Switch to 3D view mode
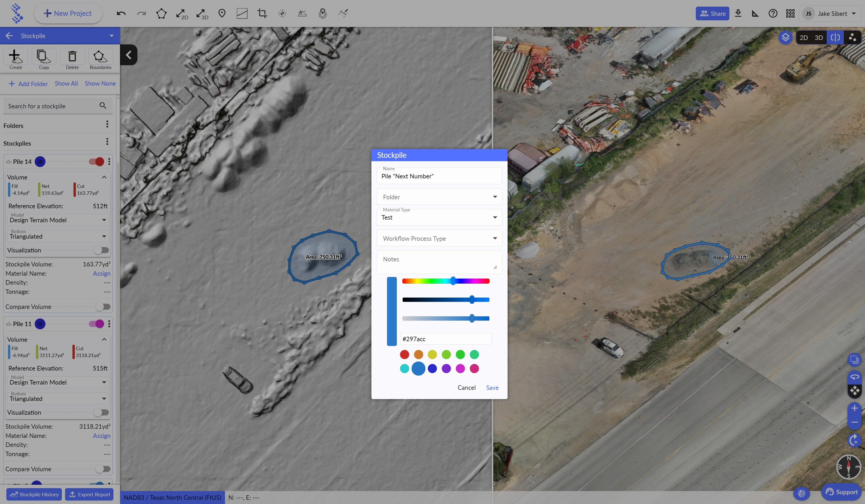The height and width of the screenshot is (504, 865). (x=819, y=37)
